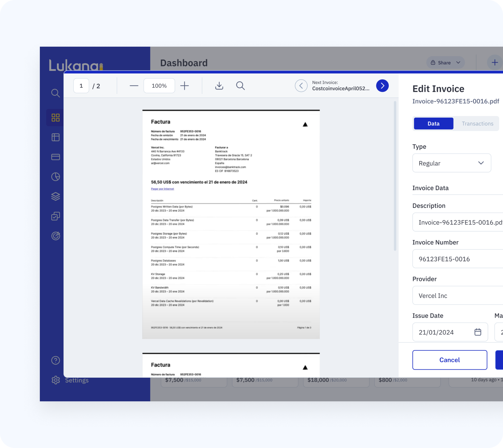
Task: Click the help question mark icon
Action: coord(55,360)
